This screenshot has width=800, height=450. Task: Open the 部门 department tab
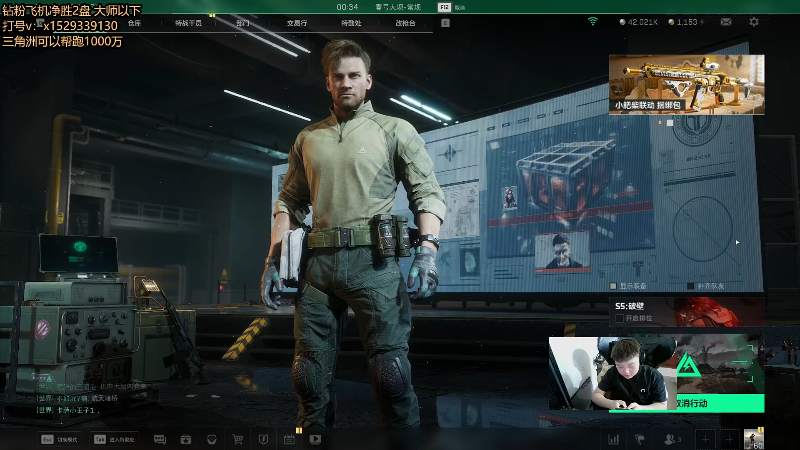click(x=243, y=23)
